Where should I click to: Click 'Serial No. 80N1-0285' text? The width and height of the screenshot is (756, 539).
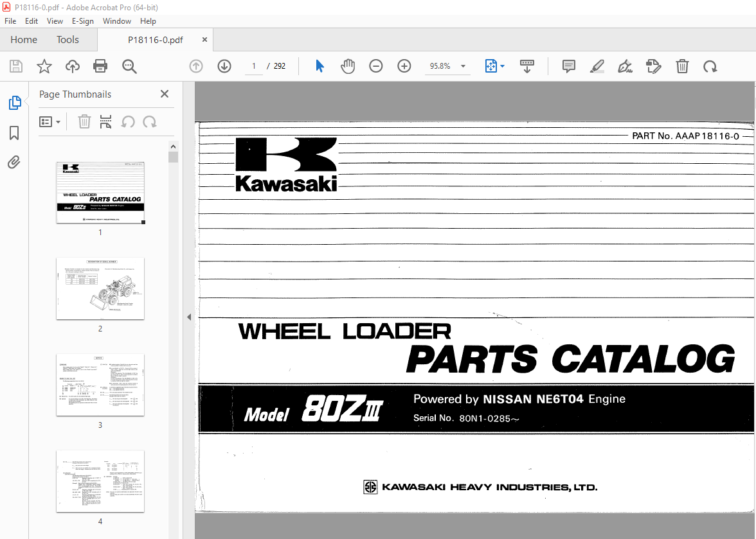[465, 418]
